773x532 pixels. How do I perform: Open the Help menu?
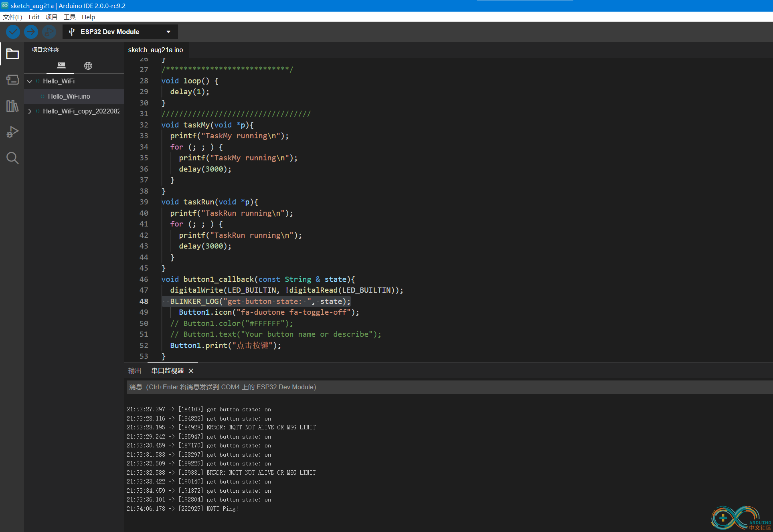(88, 17)
